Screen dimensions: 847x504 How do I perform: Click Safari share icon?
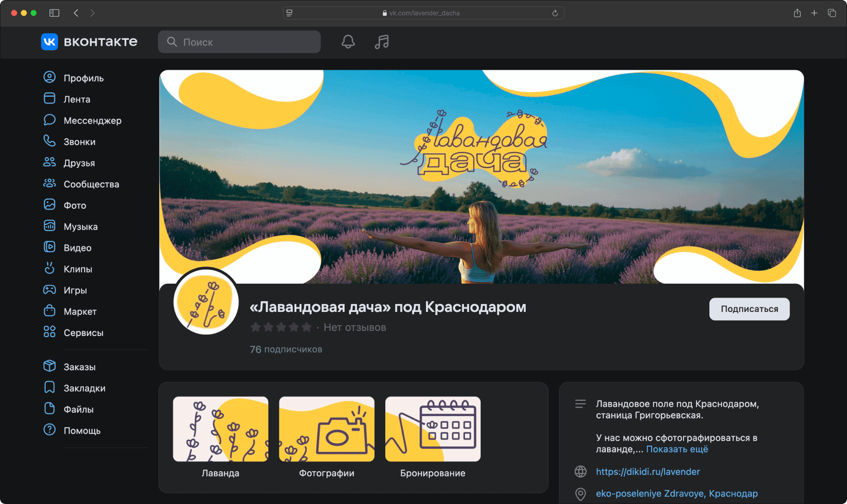tap(797, 13)
